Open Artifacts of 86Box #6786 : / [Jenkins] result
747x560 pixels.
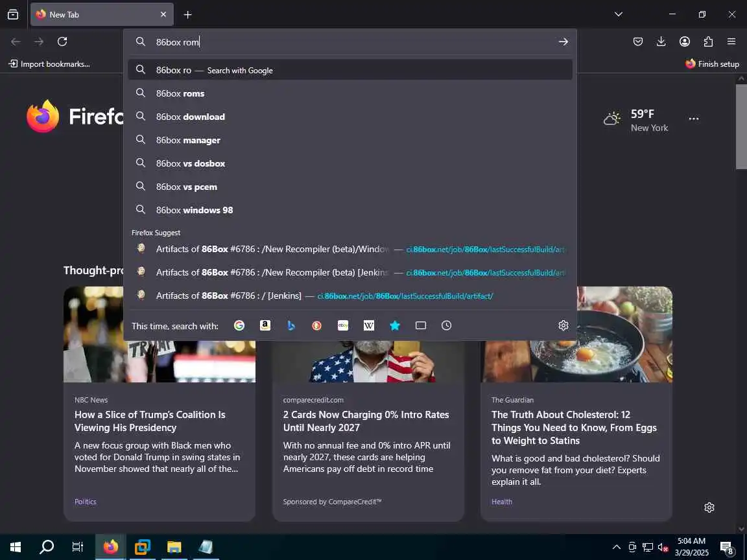350,296
